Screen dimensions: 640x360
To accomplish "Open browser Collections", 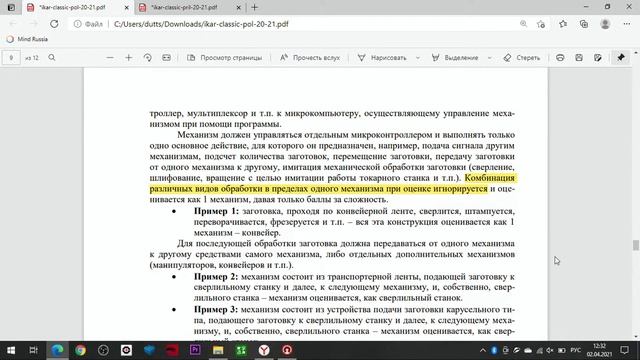I will (584, 24).
